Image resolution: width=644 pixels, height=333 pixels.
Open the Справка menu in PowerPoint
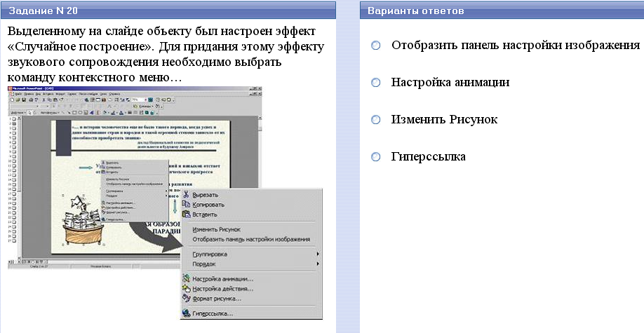pos(114,94)
